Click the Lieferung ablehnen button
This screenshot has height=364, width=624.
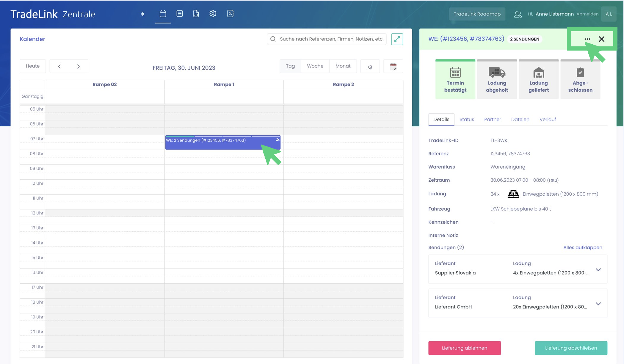point(464,348)
